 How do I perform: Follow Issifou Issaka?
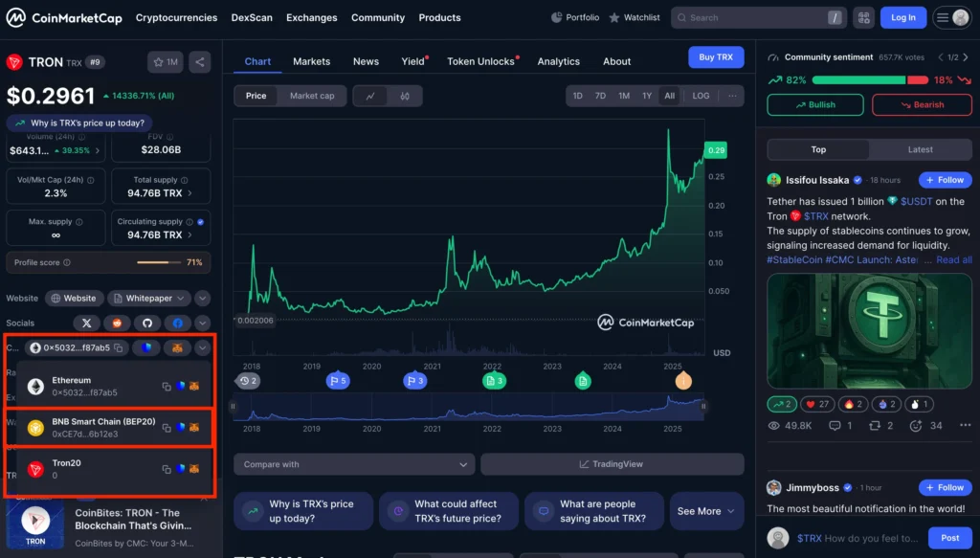[x=945, y=180]
